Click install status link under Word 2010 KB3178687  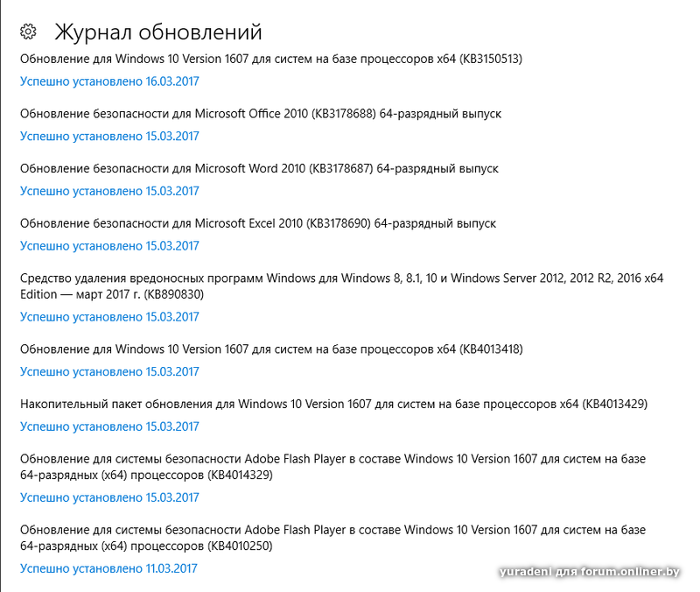coord(109,191)
